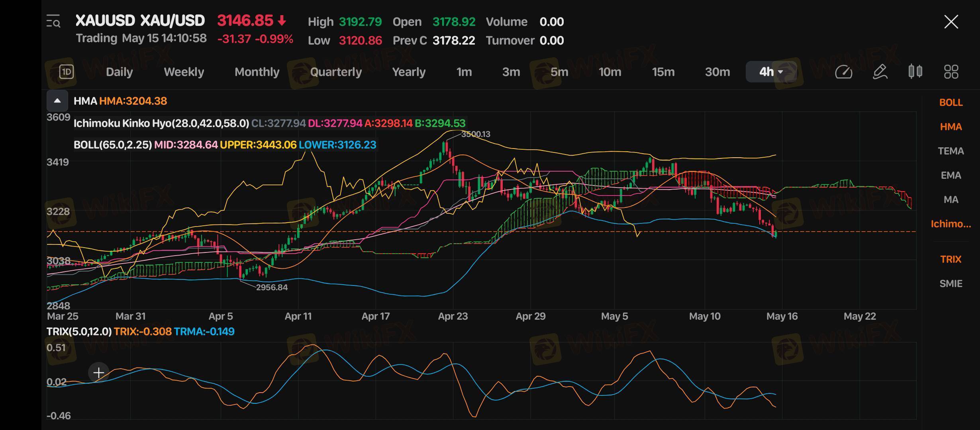Click the candlestick chart type icon

point(915,72)
